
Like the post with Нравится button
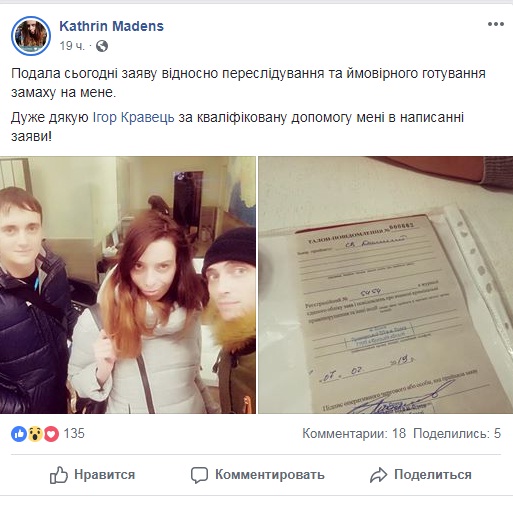(92, 475)
